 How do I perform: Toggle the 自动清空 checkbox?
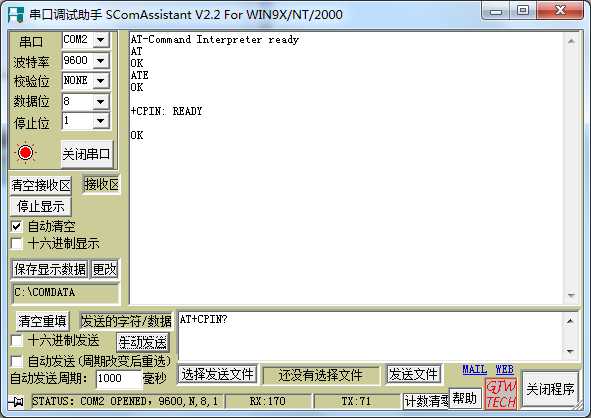(x=17, y=227)
